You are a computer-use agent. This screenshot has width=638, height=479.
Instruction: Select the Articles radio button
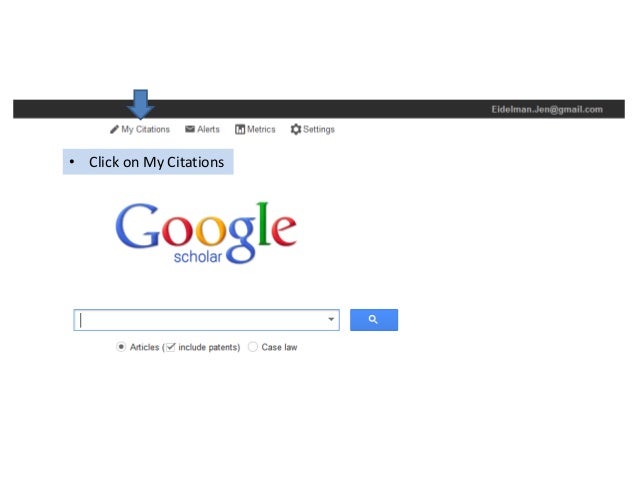[x=121, y=347]
